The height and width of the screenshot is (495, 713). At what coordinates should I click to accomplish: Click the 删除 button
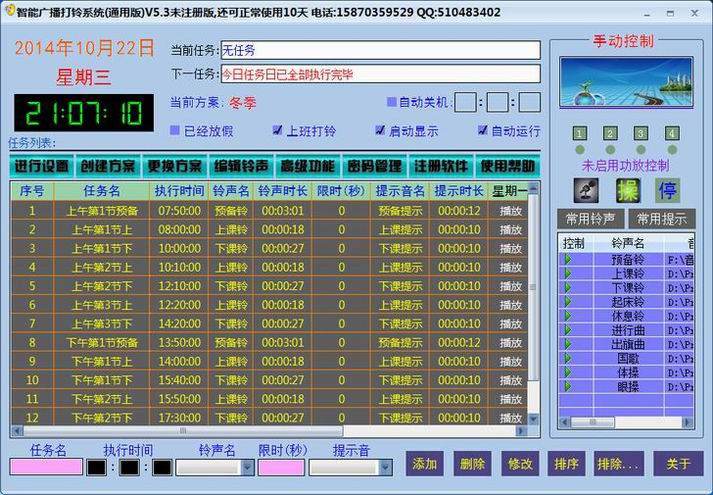point(472,464)
